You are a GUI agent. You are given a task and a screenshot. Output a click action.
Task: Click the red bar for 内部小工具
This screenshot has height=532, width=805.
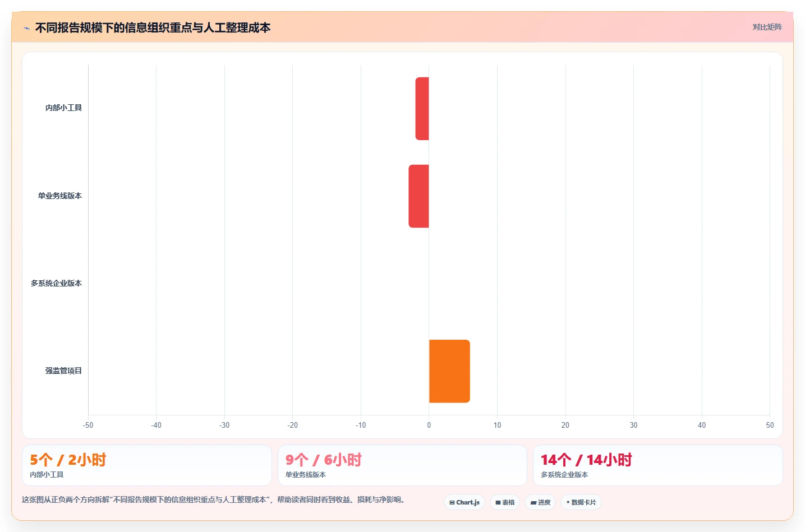422,108
